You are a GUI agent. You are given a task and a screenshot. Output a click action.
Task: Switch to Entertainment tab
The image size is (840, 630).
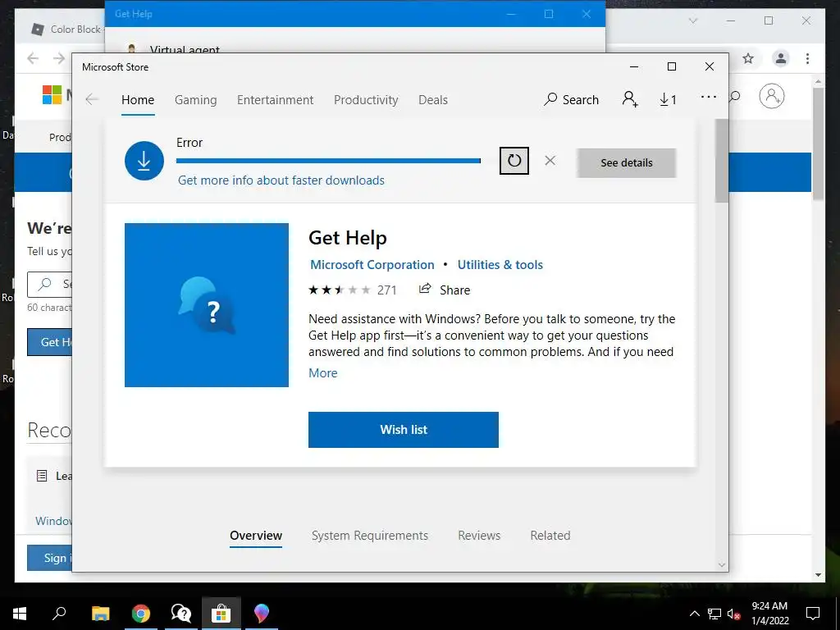pyautogui.click(x=276, y=100)
